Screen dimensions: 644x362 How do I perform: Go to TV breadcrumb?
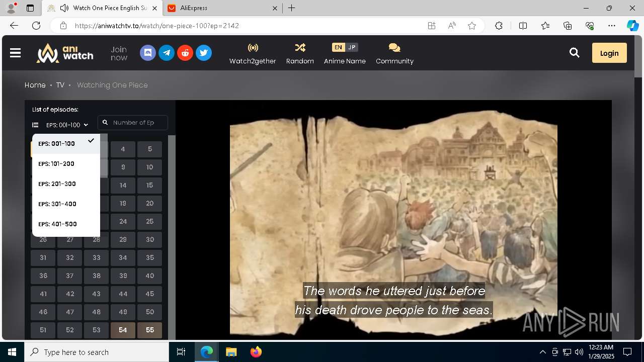pos(60,85)
